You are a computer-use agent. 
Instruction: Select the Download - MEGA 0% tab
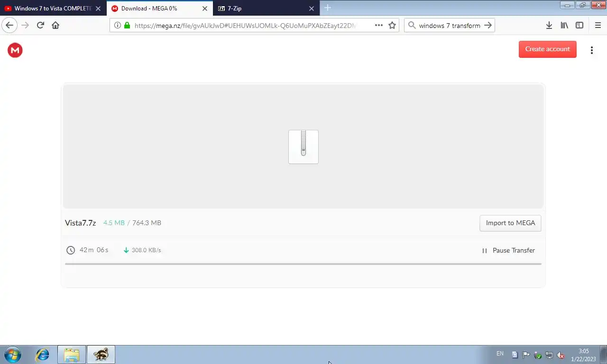159,9
